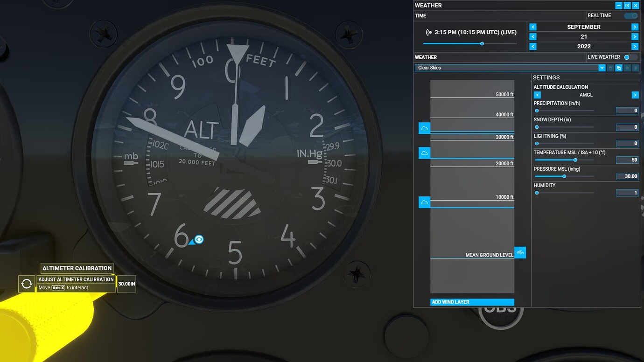Open the middle cloud layer at 20000 ft

(x=424, y=153)
